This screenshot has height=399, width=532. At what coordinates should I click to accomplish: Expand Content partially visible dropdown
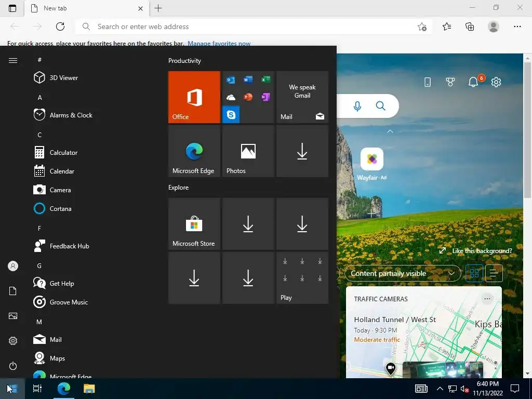(x=403, y=273)
